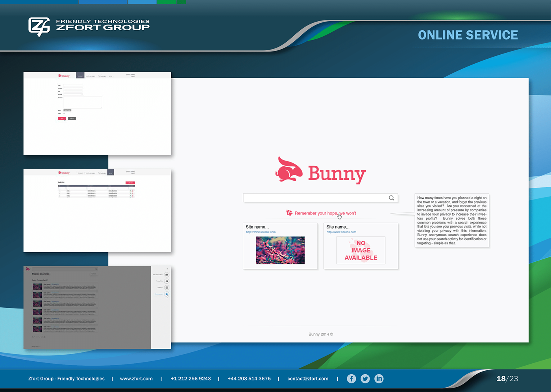Click edit pencil icon in first Admins row
This screenshot has width=551, height=392.
pyautogui.click(x=131, y=190)
